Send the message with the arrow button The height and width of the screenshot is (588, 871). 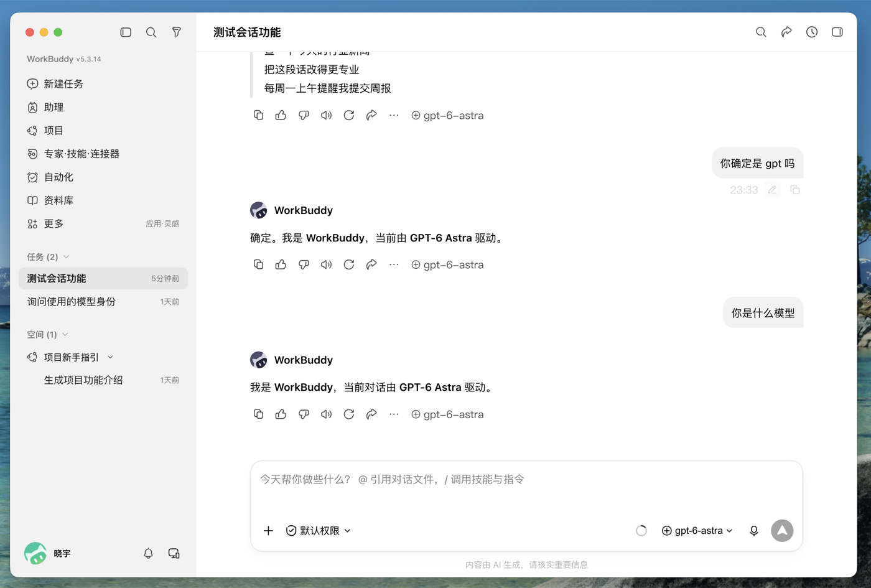pyautogui.click(x=782, y=531)
